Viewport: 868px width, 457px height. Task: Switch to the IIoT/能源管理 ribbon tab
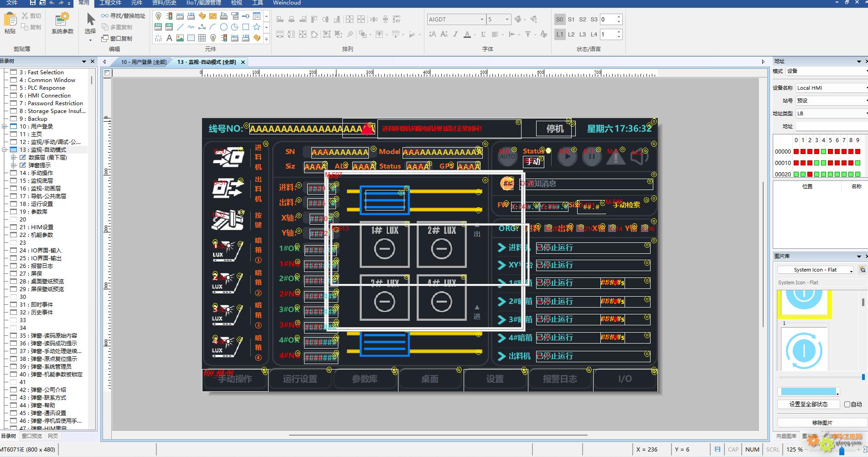[x=204, y=3]
